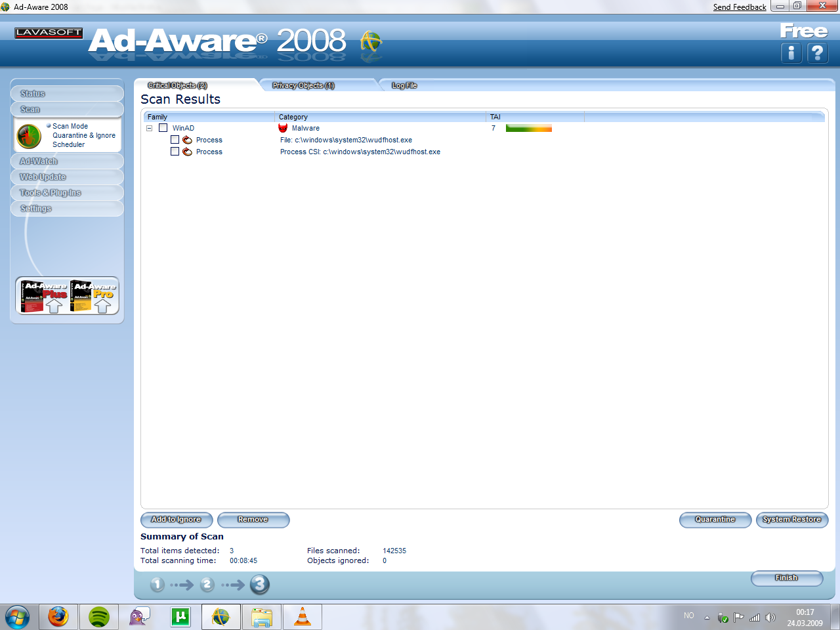Viewport: 840px width, 630px height.
Task: Click the step 3 circle
Action: point(260,584)
